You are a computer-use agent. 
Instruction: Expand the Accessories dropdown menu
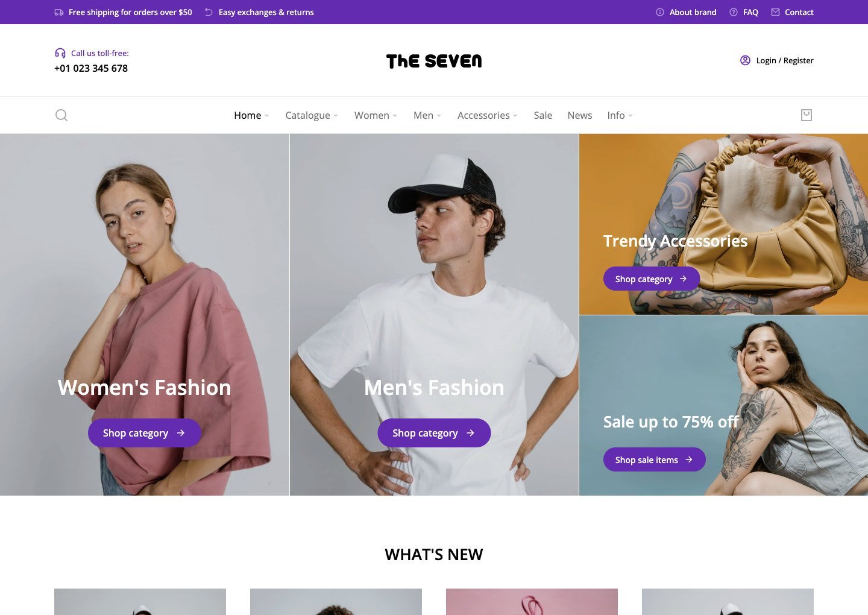tap(488, 115)
